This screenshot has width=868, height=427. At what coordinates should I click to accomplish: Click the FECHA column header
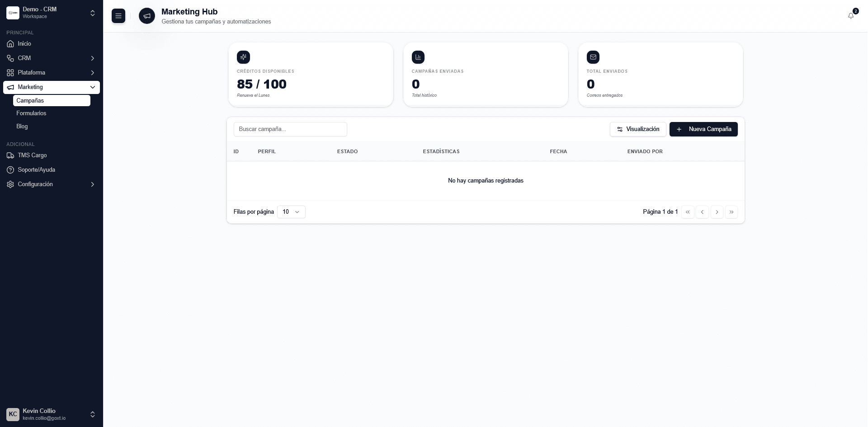558,151
